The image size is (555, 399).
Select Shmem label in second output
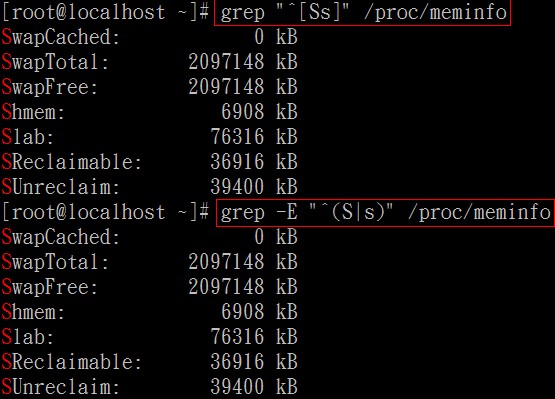click(x=33, y=312)
